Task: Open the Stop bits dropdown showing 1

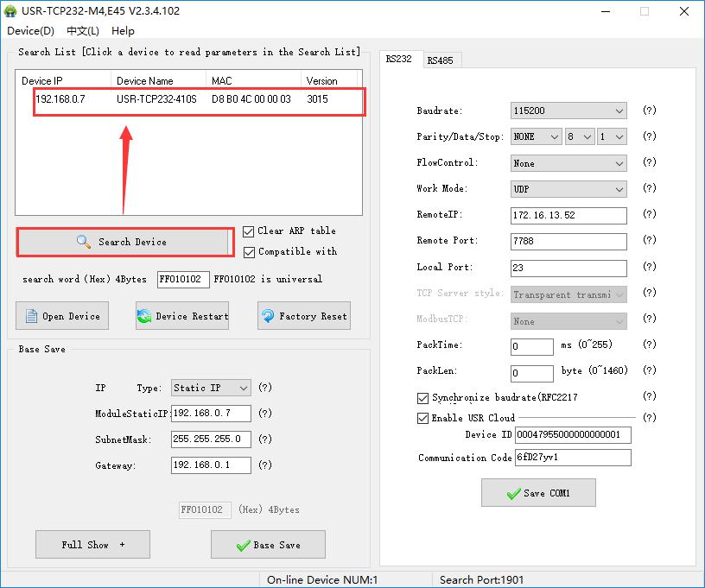Action: [x=612, y=137]
